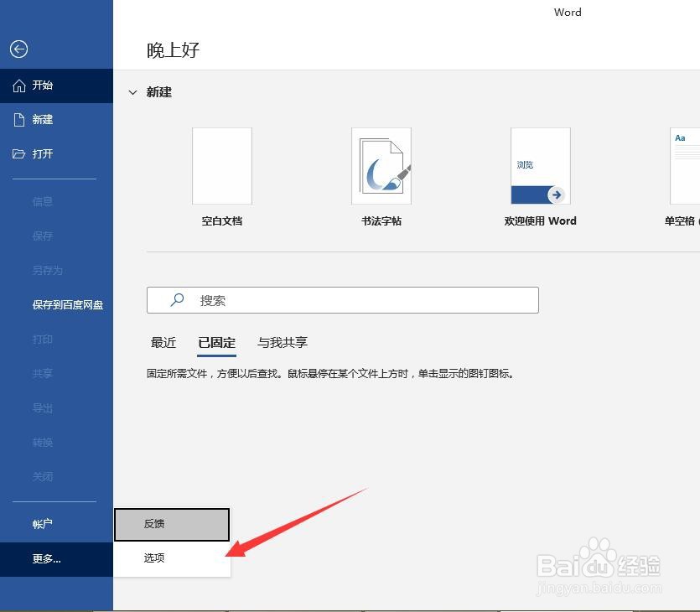Click the arrow button on 欢迎使用 Word thumbnail

click(x=557, y=194)
